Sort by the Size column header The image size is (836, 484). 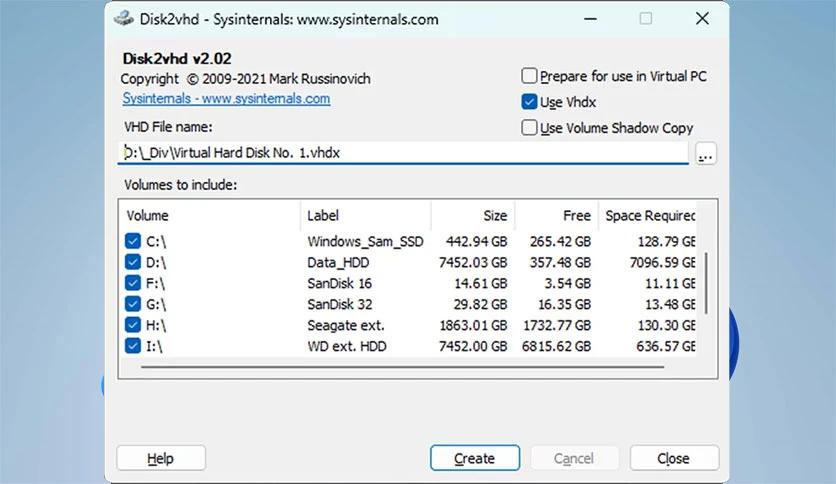pos(473,215)
